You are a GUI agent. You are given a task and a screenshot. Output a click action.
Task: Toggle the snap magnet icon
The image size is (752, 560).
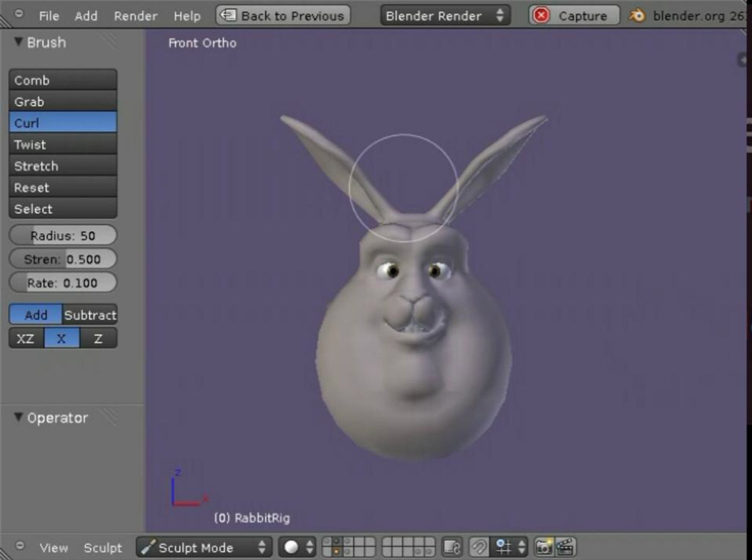click(x=479, y=547)
